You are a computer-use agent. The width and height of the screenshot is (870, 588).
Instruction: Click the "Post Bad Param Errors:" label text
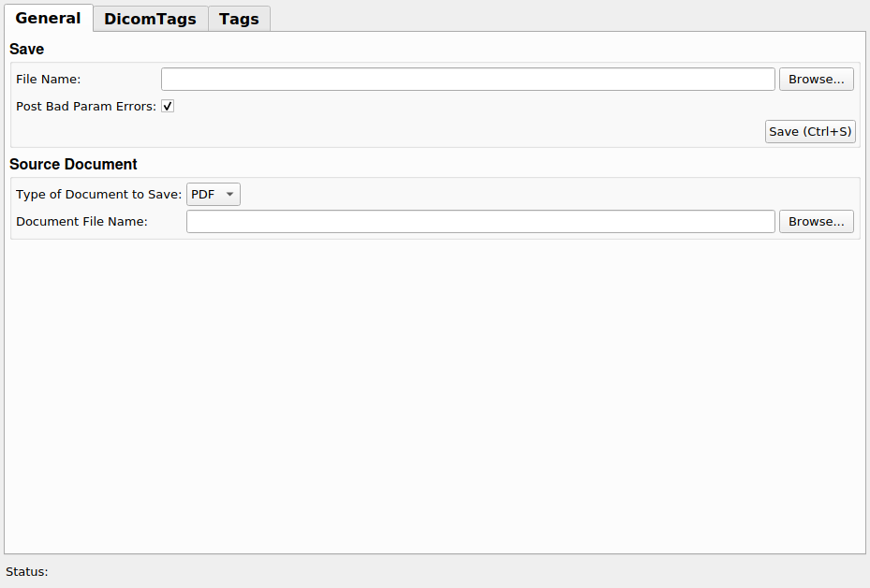click(85, 106)
